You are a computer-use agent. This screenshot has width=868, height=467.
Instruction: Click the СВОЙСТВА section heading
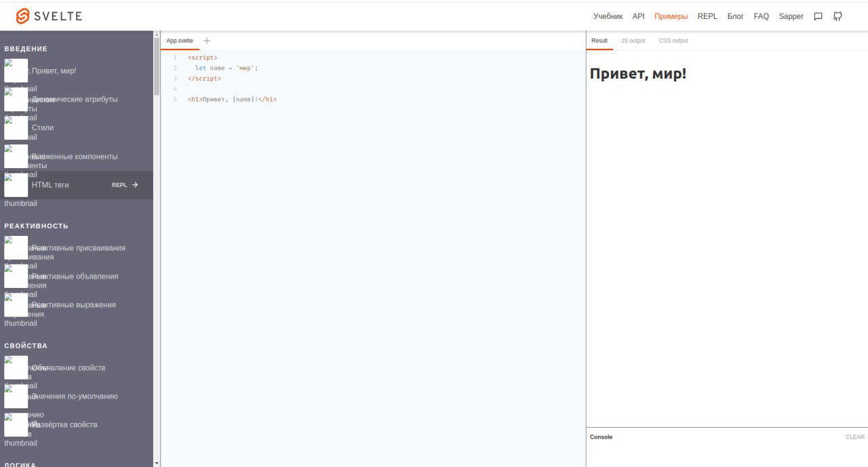point(26,346)
